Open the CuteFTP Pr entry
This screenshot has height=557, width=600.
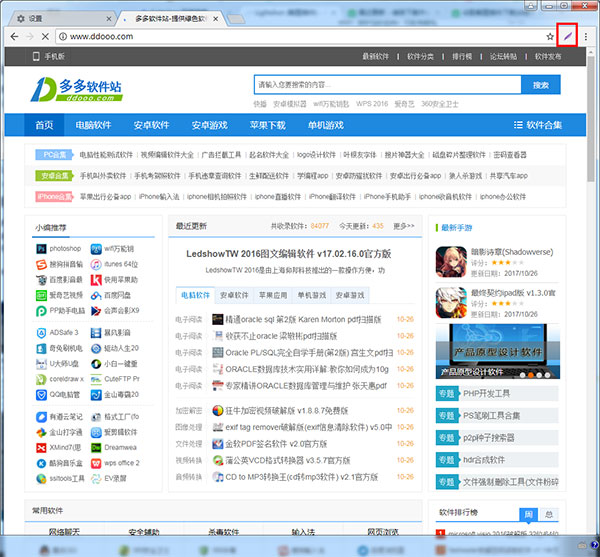115,379
